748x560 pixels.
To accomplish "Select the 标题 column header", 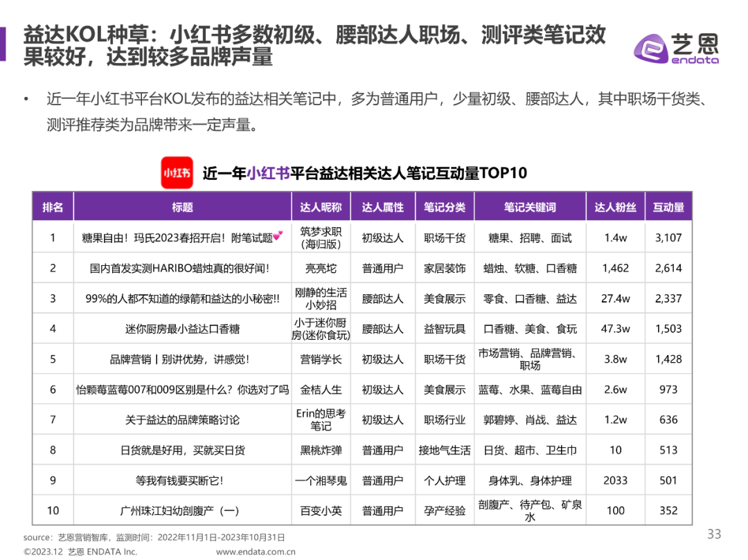I will click(x=182, y=207).
